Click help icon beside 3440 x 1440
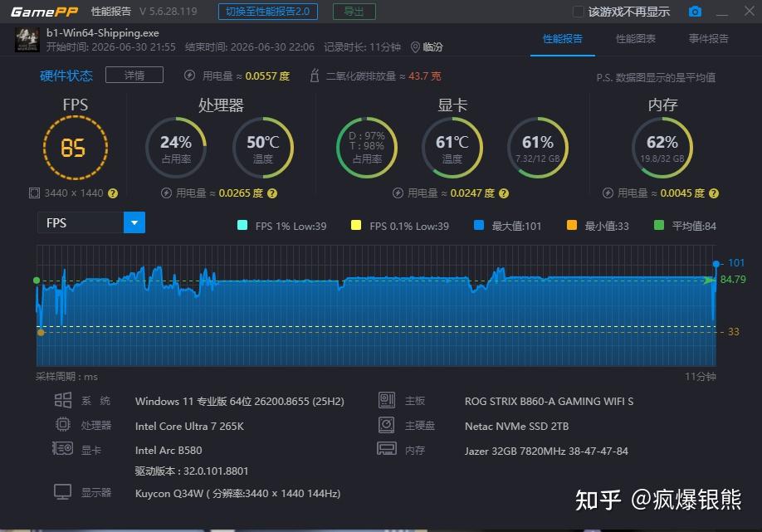762x532 pixels. (x=113, y=193)
